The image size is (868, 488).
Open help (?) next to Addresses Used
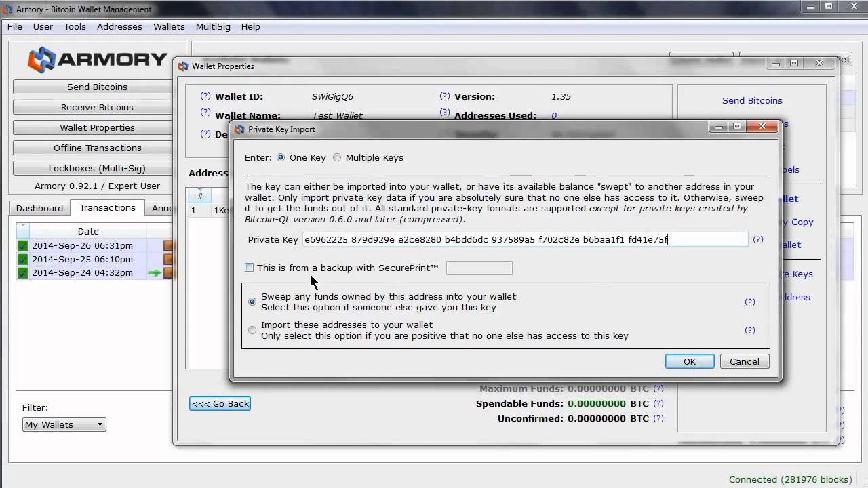pos(445,113)
